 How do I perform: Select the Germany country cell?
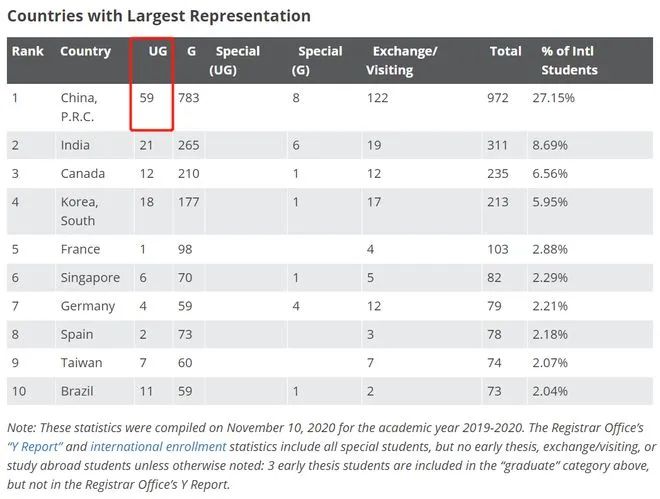click(87, 306)
